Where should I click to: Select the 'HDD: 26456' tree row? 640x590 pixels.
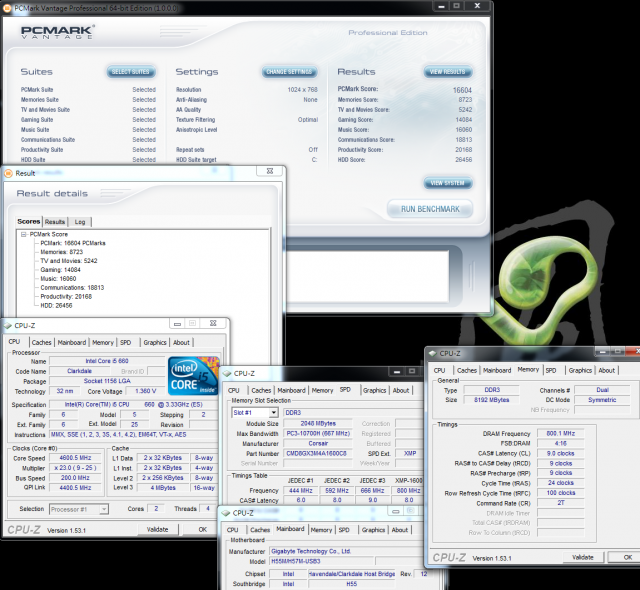(x=56, y=305)
